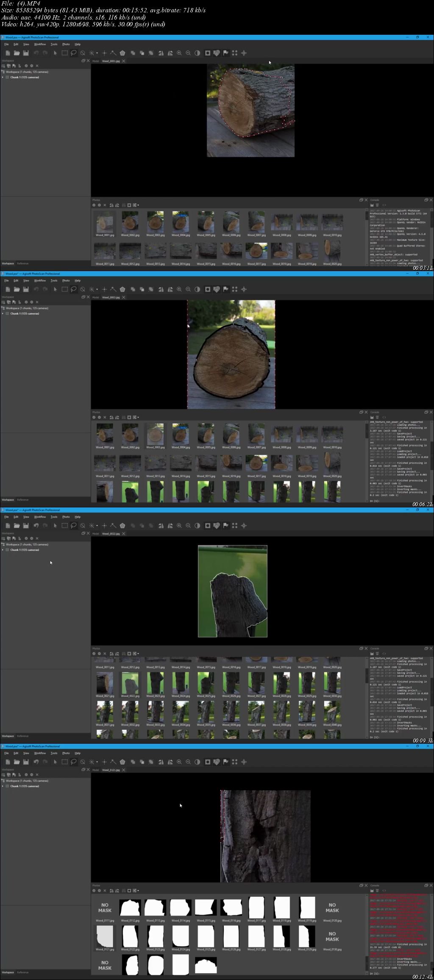This screenshot has width=434, height=980.
Task: Open Magic Wand dropdown arrow in Wood_0121.jpg window
Action: click(97, 762)
